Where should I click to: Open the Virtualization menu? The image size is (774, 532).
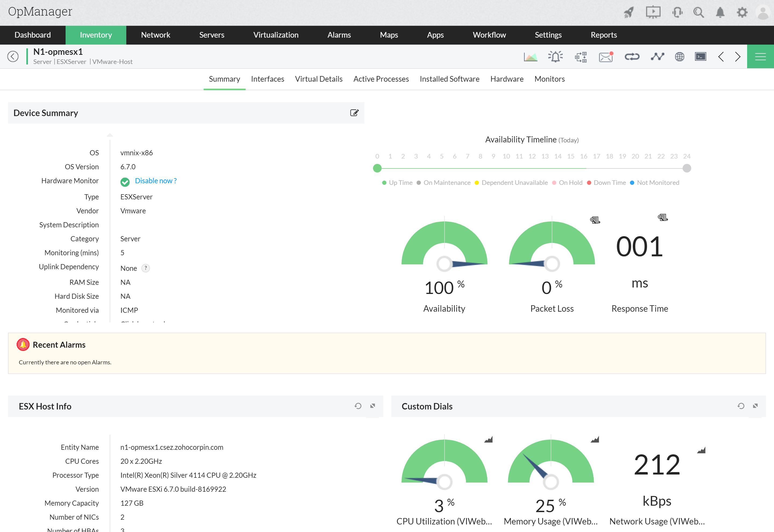point(276,35)
